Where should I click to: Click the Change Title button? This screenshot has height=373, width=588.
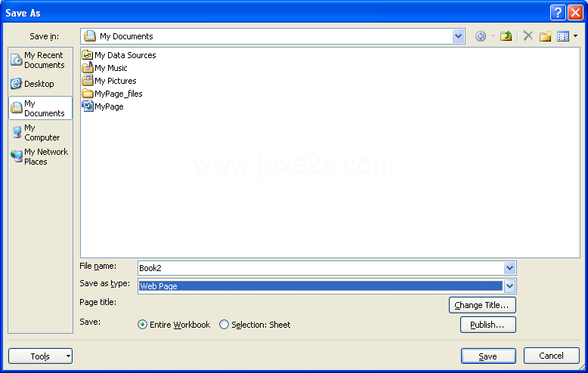[x=482, y=305]
